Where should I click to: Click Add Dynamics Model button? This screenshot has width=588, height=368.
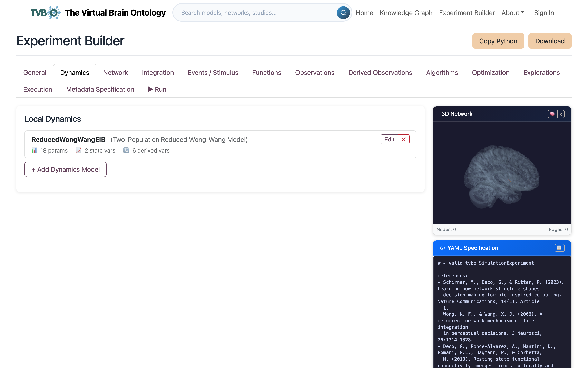(x=65, y=169)
